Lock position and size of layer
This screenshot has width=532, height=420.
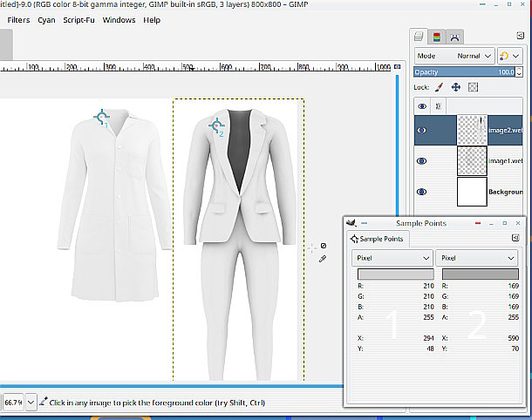click(x=456, y=87)
